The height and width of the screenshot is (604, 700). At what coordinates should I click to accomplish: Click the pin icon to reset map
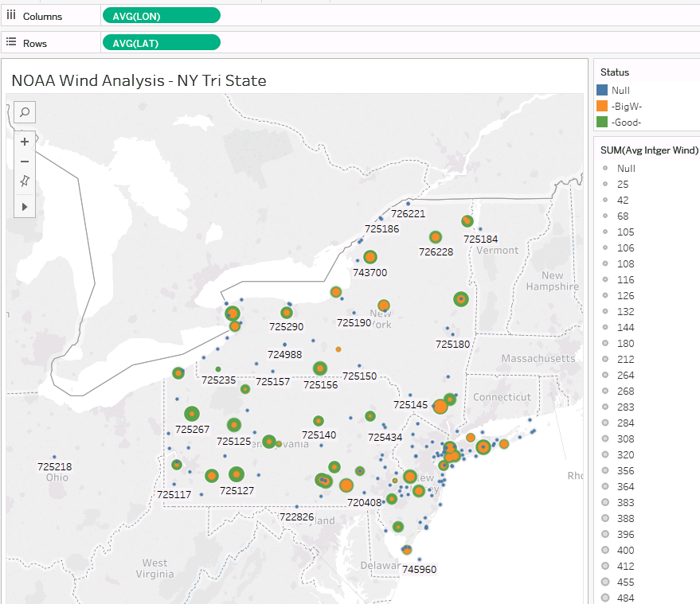25,182
